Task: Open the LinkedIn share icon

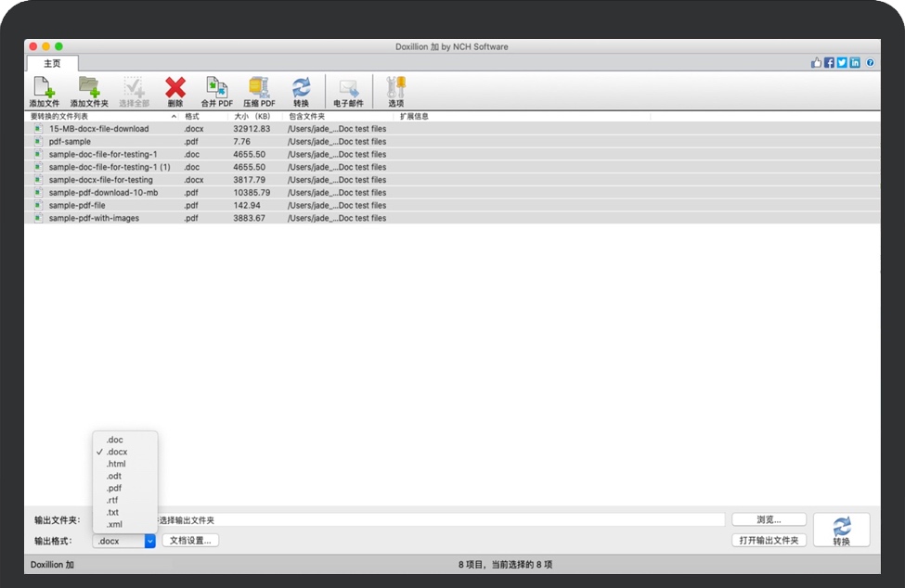Action: coord(855,63)
